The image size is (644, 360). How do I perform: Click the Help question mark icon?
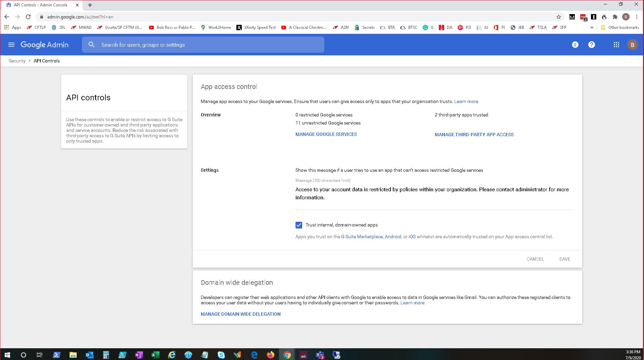click(x=592, y=44)
